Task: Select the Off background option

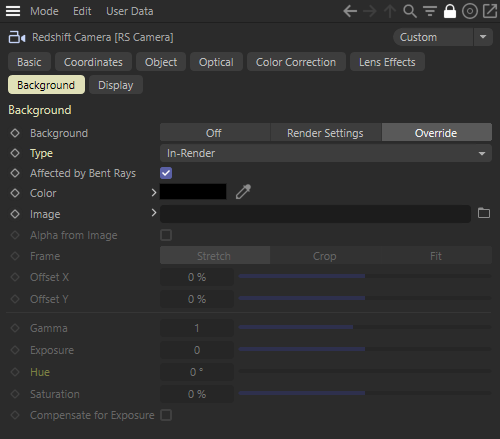Action: click(x=215, y=133)
